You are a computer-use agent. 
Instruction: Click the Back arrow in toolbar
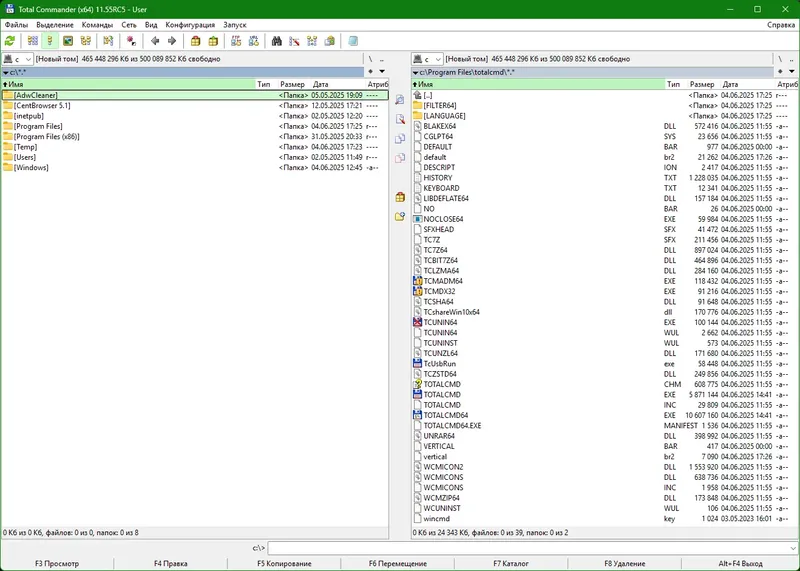click(x=155, y=41)
